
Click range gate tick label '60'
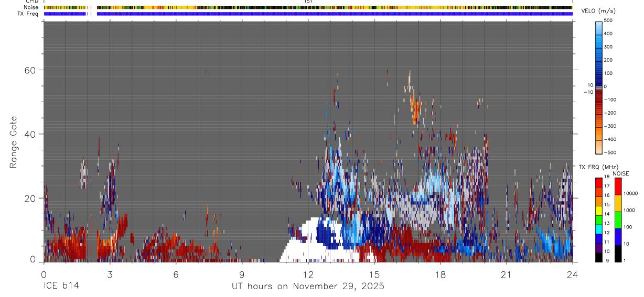click(x=31, y=70)
